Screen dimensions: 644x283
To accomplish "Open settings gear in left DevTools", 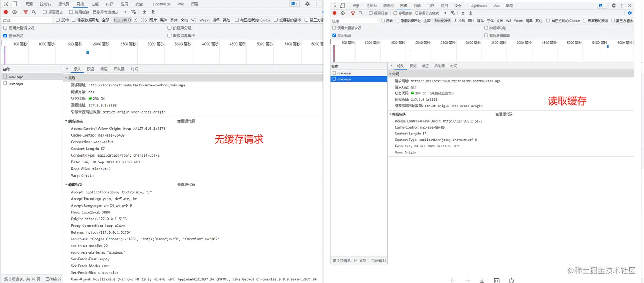I will point(308,4).
